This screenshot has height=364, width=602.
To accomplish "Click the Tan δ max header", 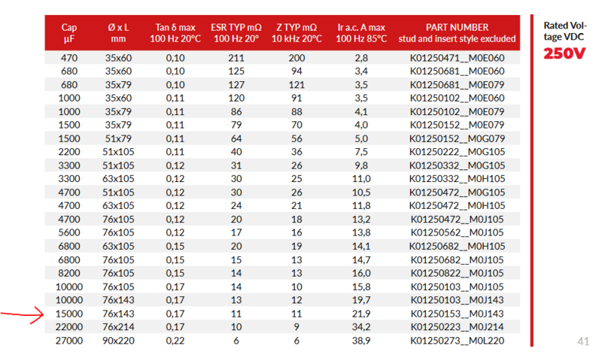I will pos(175,33).
